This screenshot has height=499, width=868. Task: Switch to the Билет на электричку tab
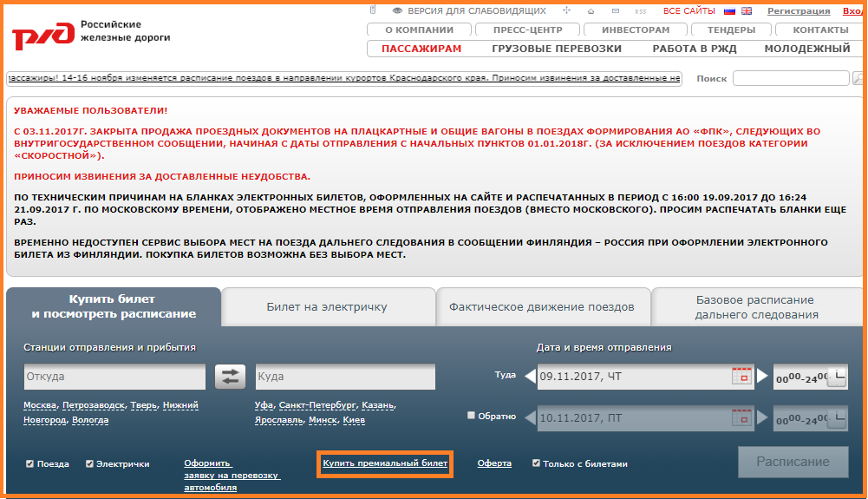pos(327,307)
